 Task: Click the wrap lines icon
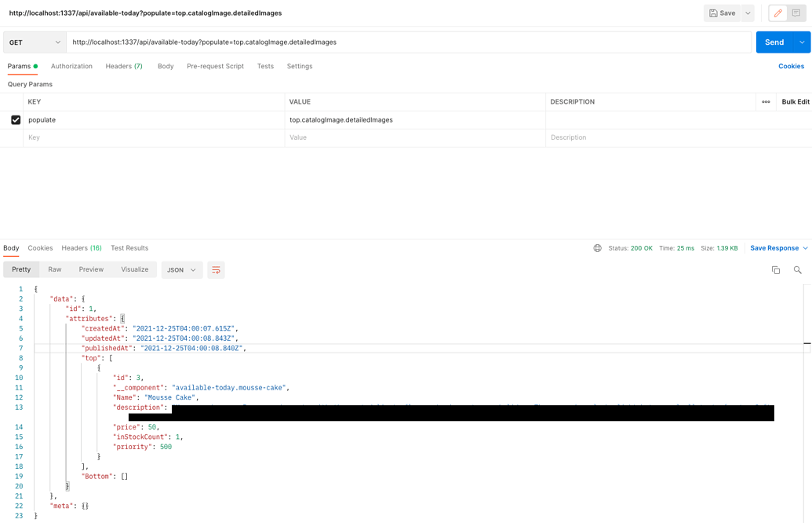pyautogui.click(x=216, y=270)
